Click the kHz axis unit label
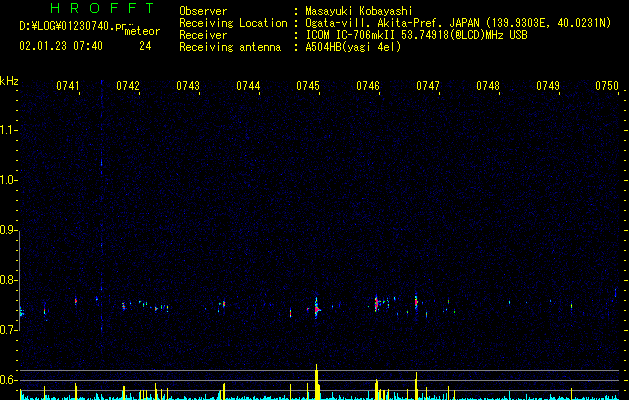This screenshot has width=629, height=400. [x=9, y=81]
